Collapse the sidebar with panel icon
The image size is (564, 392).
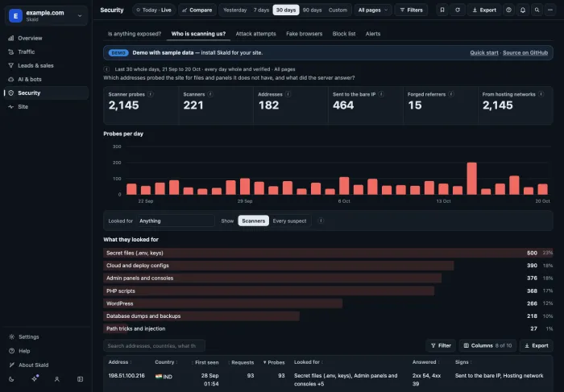(x=81, y=379)
